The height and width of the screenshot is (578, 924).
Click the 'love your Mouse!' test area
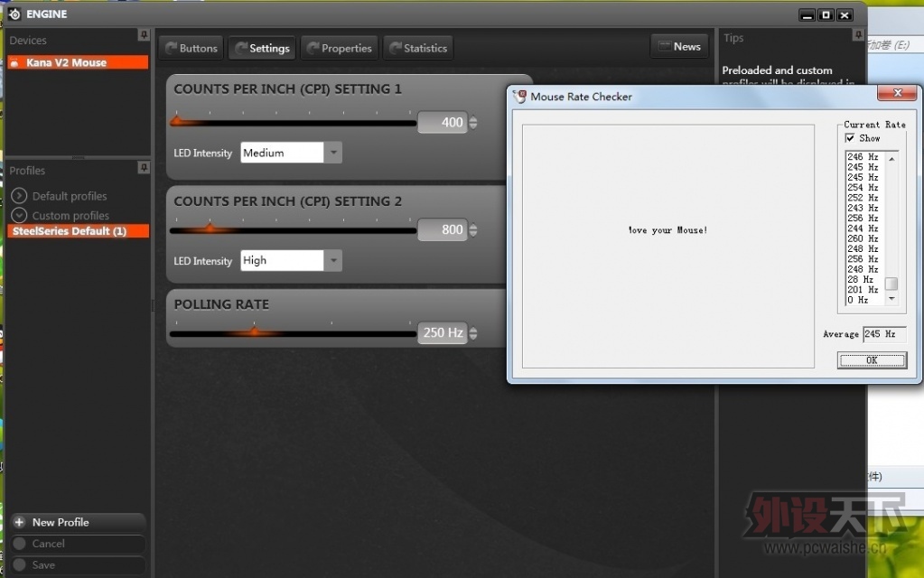tap(667, 246)
